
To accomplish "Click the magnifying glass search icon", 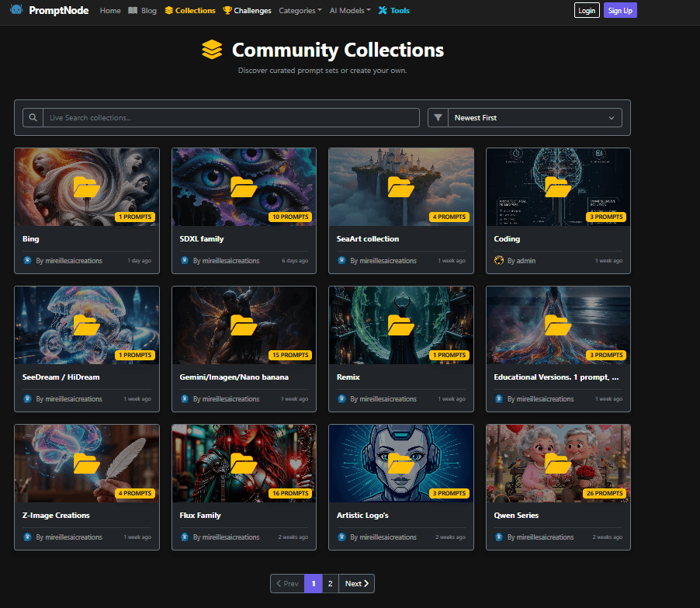I will 32,117.
